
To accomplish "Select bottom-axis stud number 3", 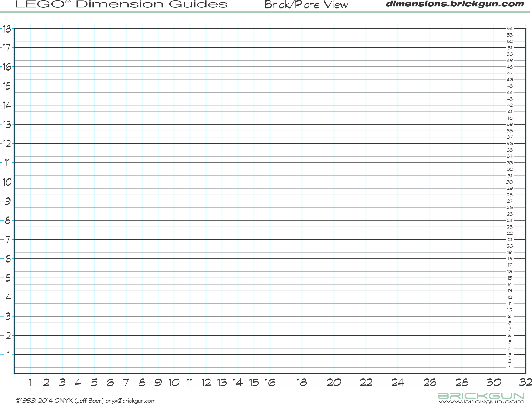I will coord(62,382).
